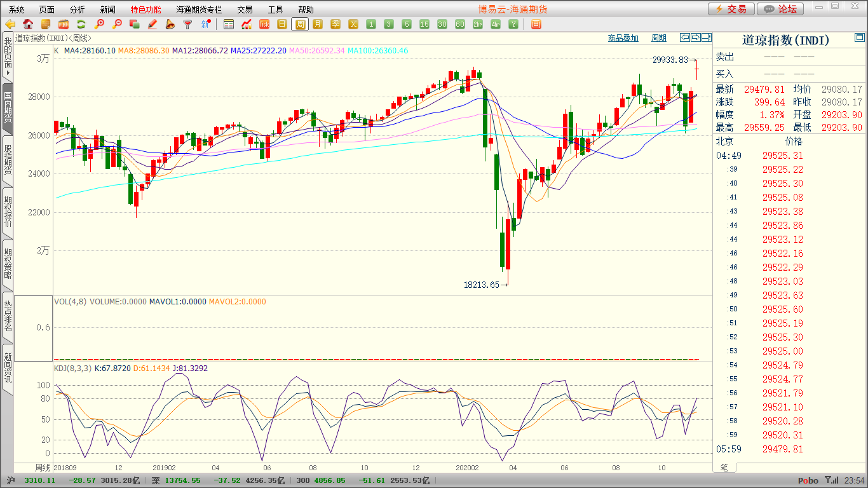
Task: Select the 4hr period button
Action: click(x=496, y=24)
